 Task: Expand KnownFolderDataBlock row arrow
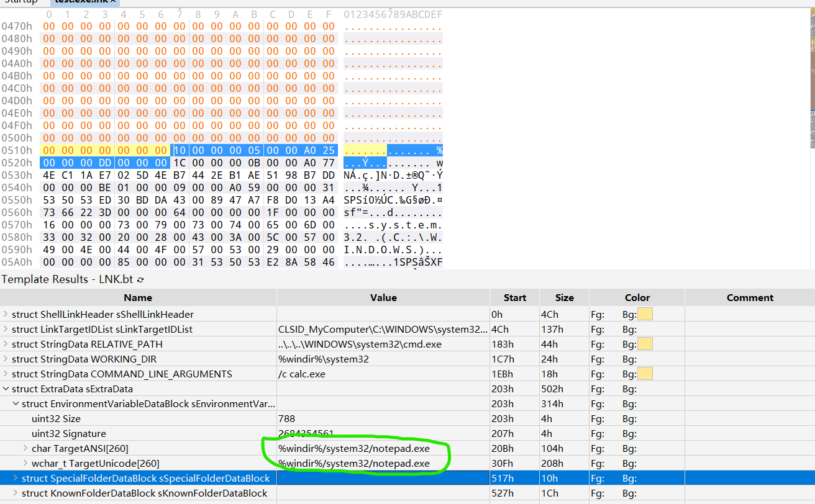click(x=16, y=493)
